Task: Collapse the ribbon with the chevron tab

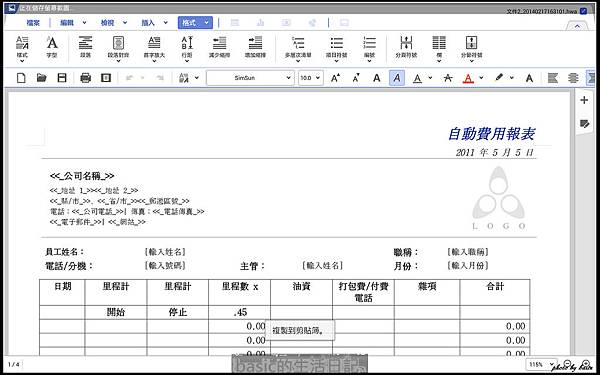Action: click(x=577, y=26)
